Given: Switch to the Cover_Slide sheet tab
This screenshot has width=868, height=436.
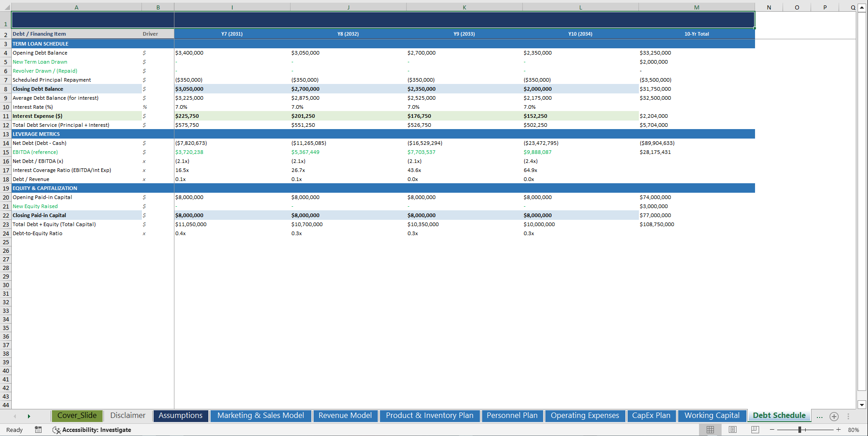Looking at the screenshot, I should pos(77,416).
